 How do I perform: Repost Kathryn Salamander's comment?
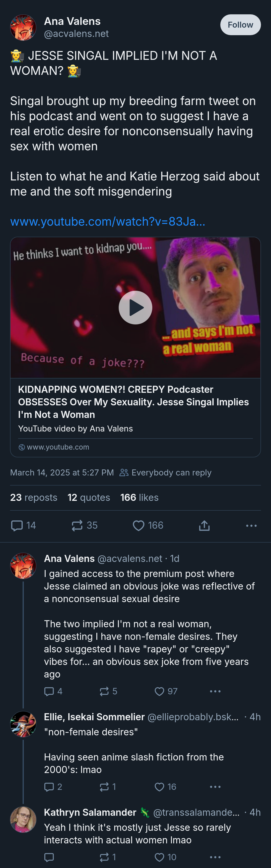(x=108, y=857)
